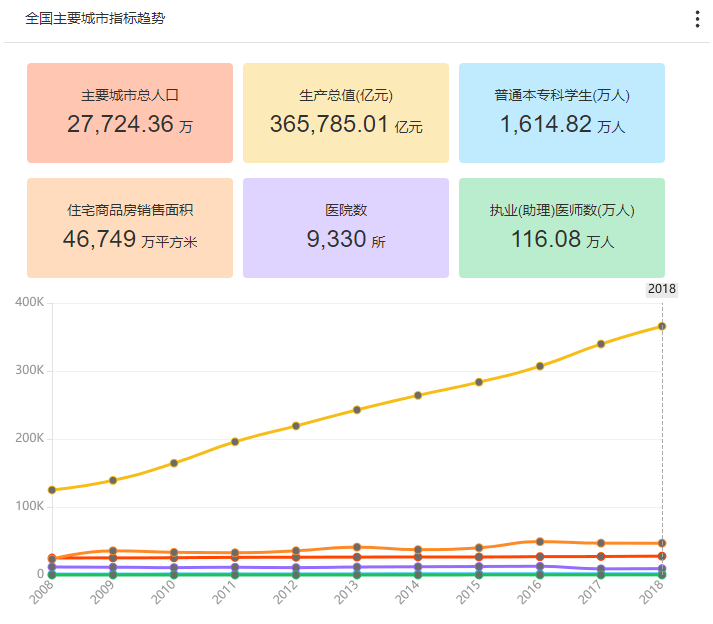Click the 400K y-axis label
Image resolution: width=713 pixels, height=624 pixels.
coord(29,303)
